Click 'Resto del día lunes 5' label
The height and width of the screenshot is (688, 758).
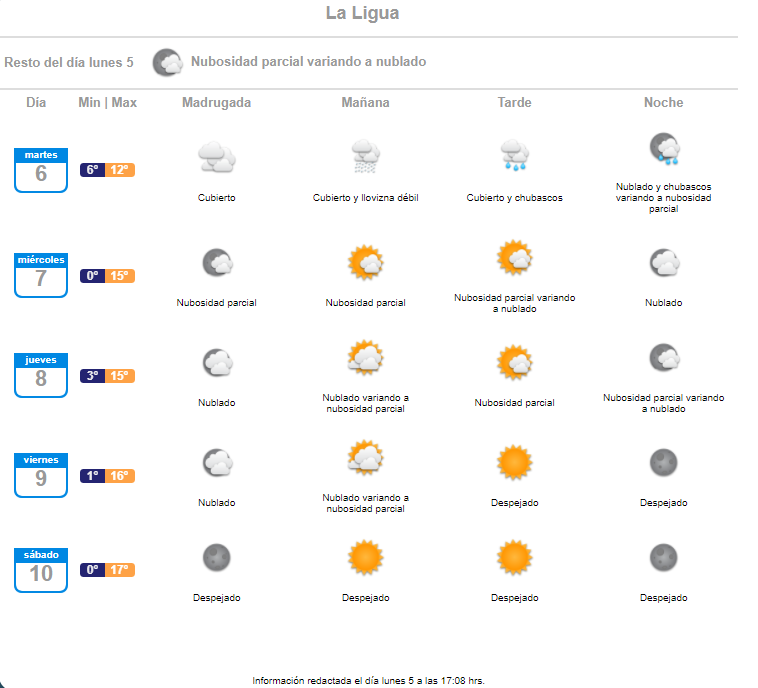pyautogui.click(x=69, y=62)
